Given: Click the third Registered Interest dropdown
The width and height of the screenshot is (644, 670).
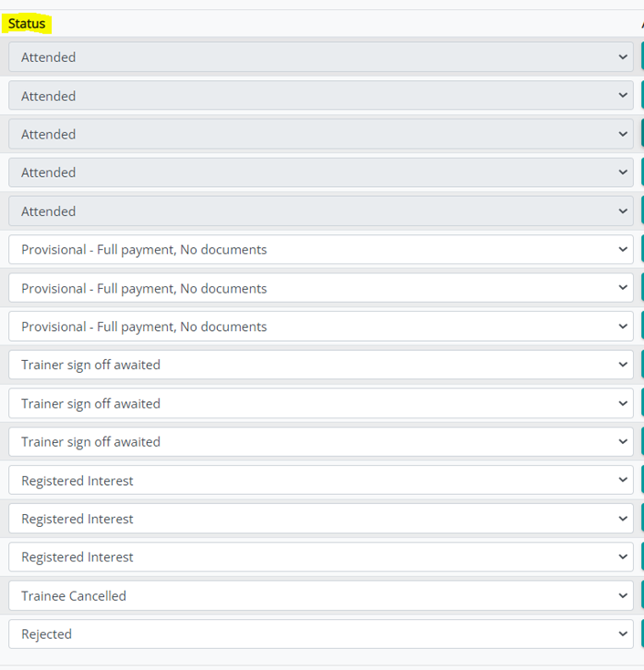Looking at the screenshot, I should pos(320,557).
